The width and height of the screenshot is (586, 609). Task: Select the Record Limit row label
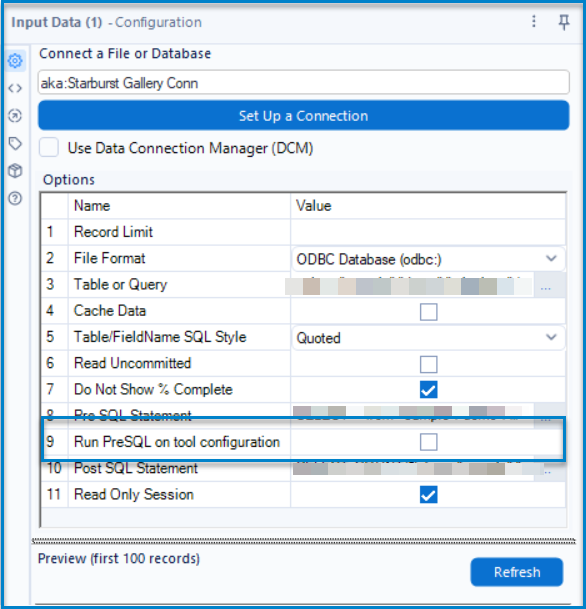click(113, 232)
